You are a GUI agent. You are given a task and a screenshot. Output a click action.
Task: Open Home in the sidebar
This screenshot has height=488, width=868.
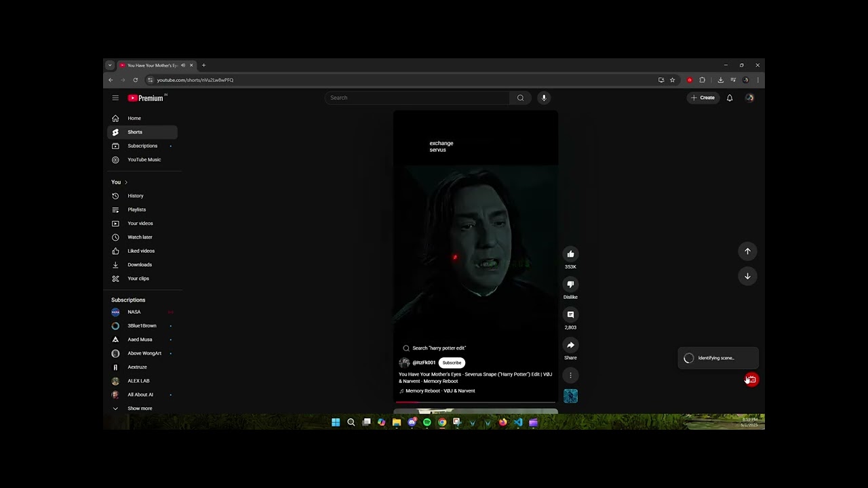pos(142,118)
